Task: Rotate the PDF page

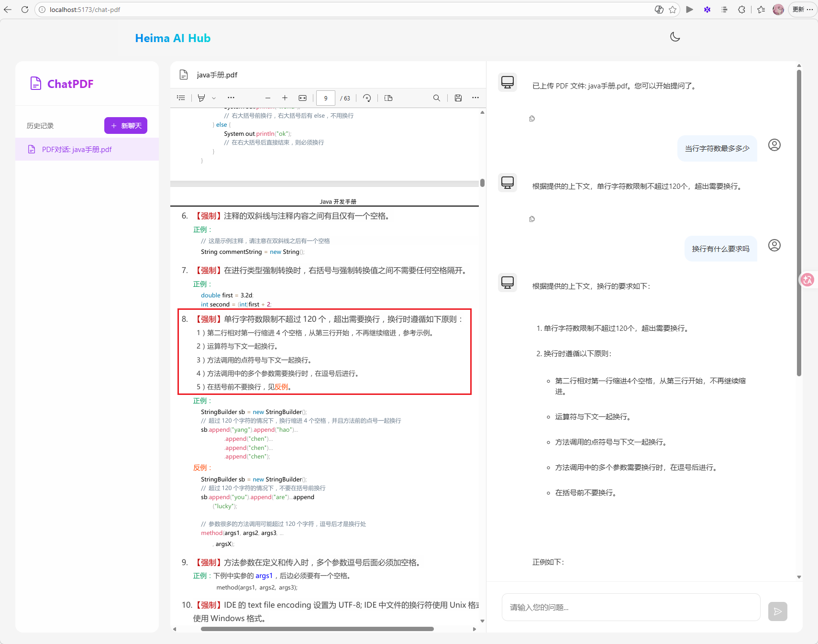Action: click(367, 98)
